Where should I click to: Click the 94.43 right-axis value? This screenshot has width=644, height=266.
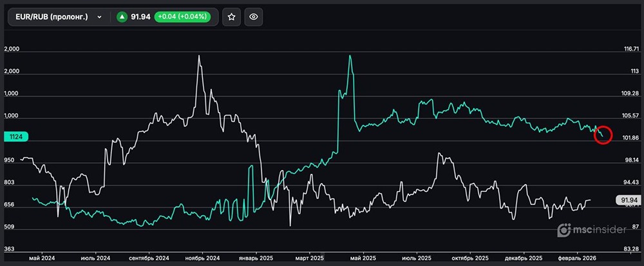click(630, 182)
